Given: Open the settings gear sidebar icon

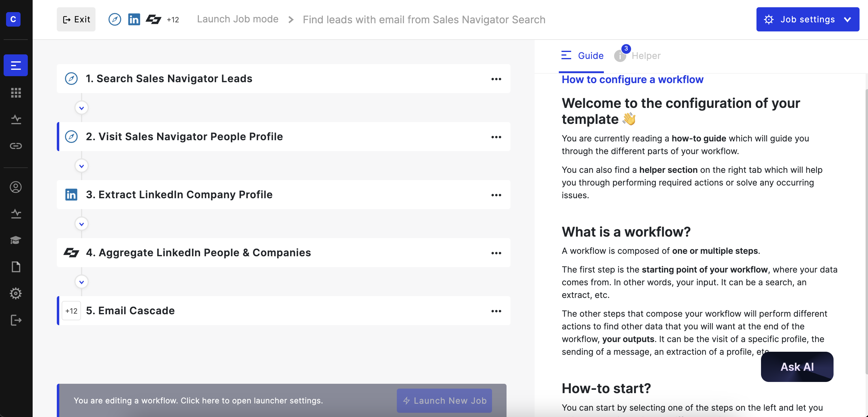Looking at the screenshot, I should [x=16, y=293].
